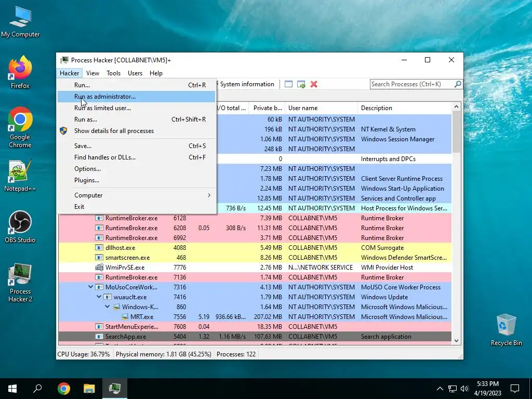Open the Notepad++ desktop shortcut
Viewport: 532px width, 399px height.
coord(20,176)
